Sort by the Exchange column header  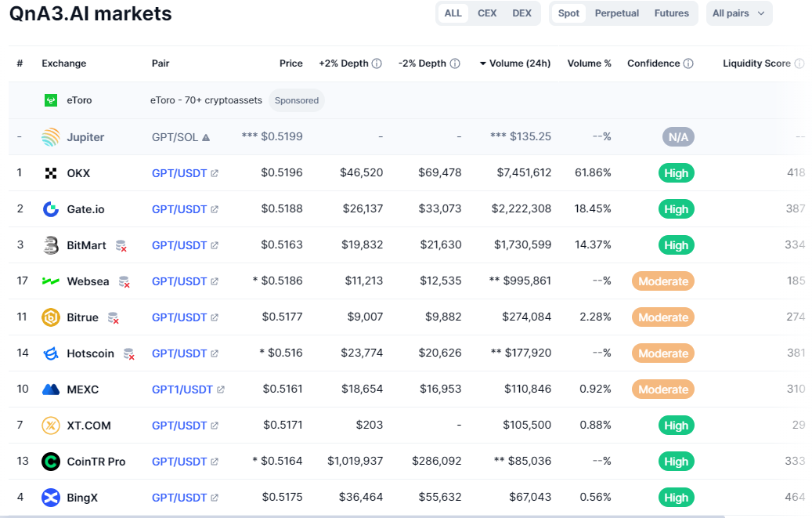tap(64, 63)
